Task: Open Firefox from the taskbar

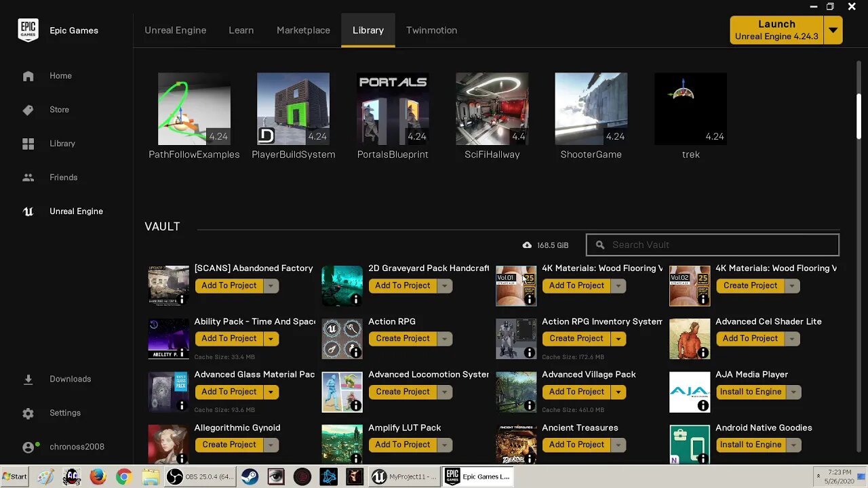Action: pyautogui.click(x=98, y=477)
